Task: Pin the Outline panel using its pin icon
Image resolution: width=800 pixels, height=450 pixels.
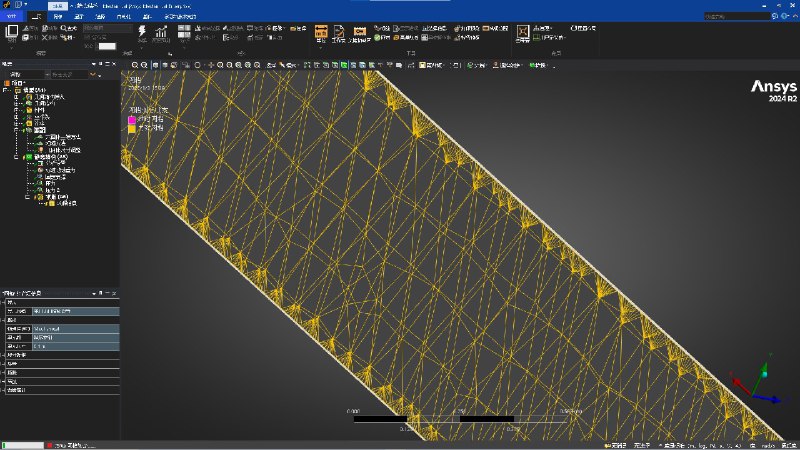Action: 101,64
